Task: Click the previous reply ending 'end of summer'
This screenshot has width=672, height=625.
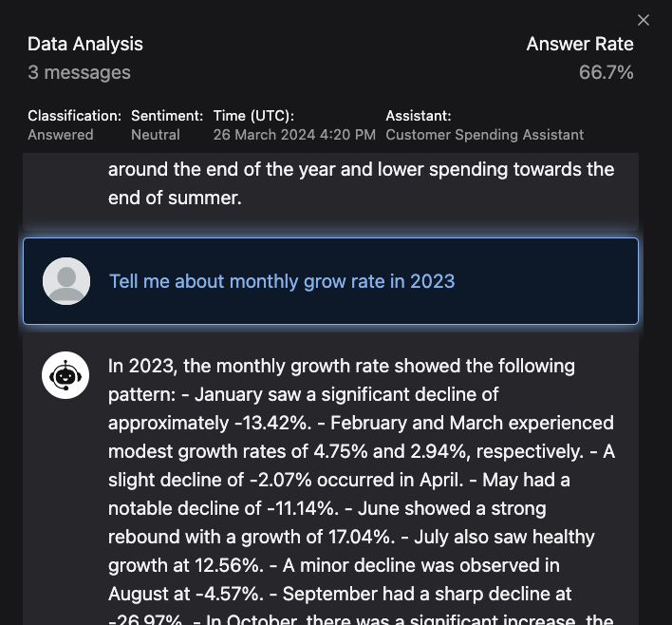Action: (361, 184)
